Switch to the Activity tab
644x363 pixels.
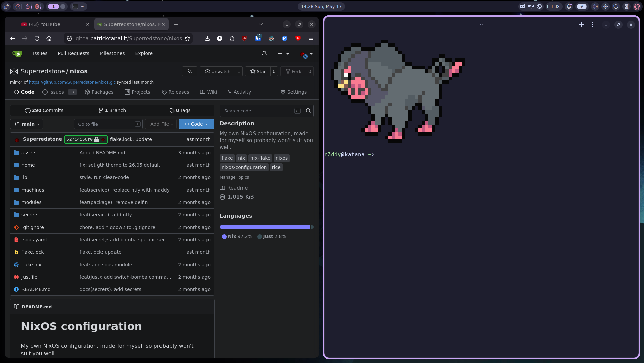click(239, 92)
